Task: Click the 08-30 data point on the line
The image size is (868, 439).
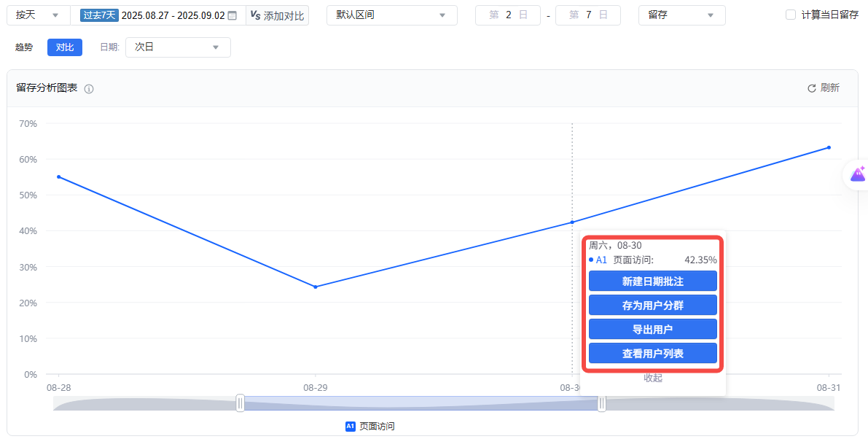Action: [x=572, y=222]
